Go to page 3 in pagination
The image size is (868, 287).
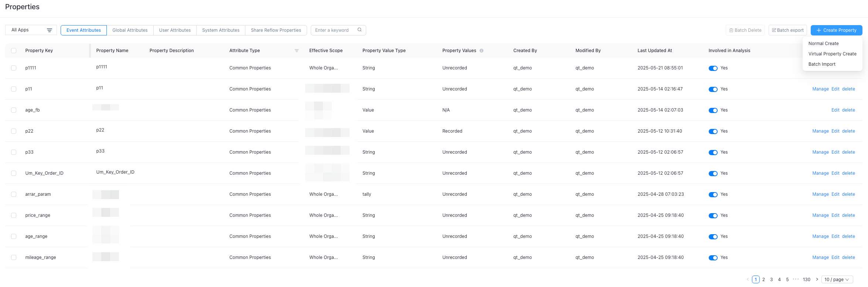771,280
